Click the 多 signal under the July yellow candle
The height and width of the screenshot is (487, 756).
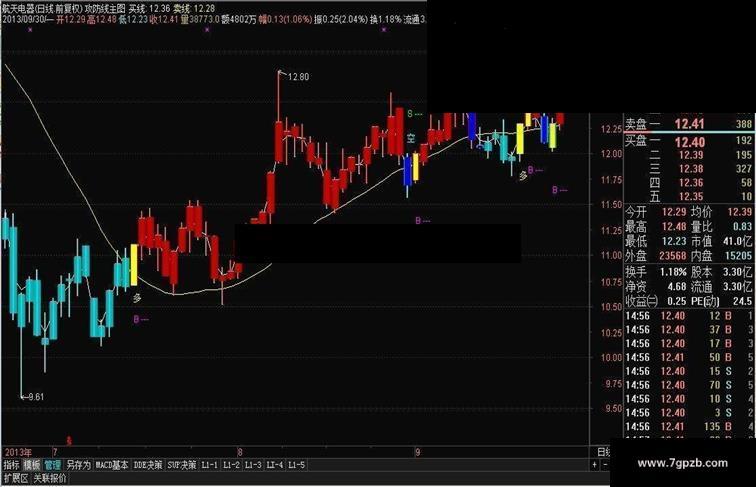coord(137,298)
